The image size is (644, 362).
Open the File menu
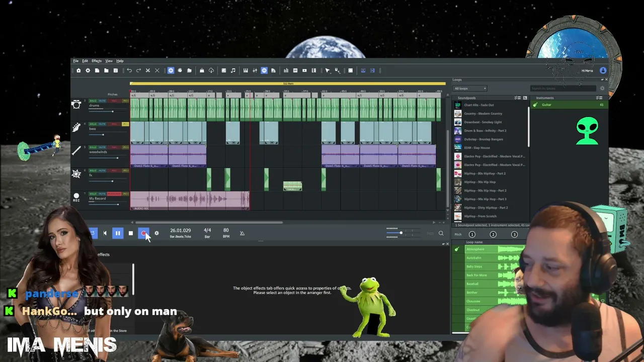click(75, 61)
